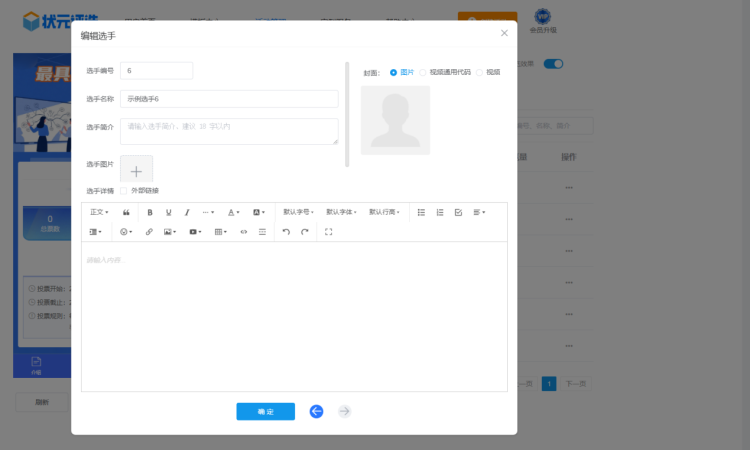Expand the 默认行高 line height dropdown
750x450 pixels.
(x=384, y=212)
